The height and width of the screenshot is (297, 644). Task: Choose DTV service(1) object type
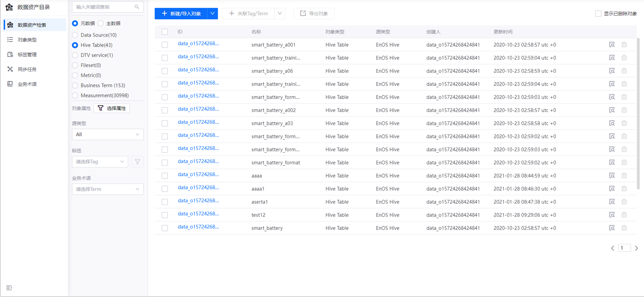tap(75, 55)
